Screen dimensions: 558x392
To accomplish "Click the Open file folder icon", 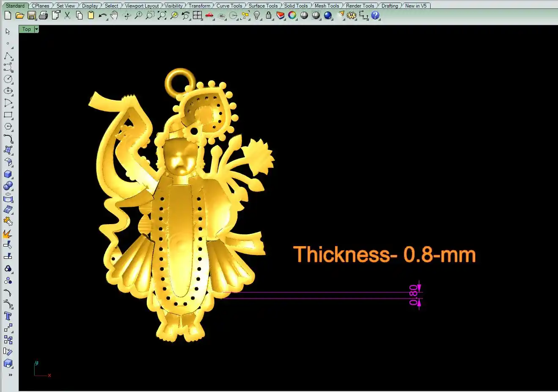I will point(19,16).
